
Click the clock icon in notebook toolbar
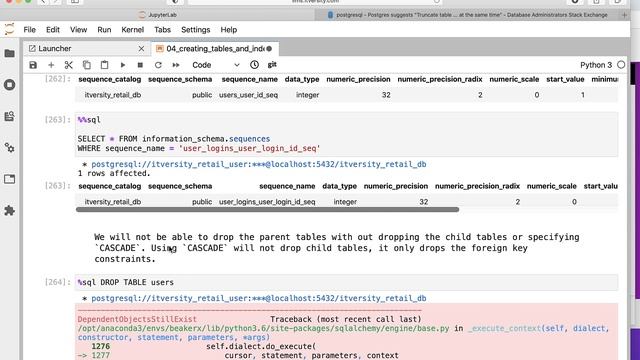tap(254, 64)
